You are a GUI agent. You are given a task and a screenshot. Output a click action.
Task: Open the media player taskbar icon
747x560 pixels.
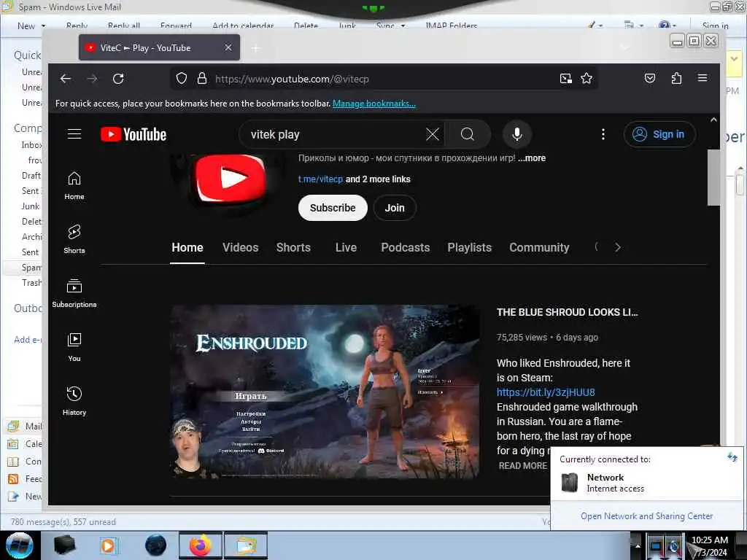pyautogui.click(x=108, y=545)
